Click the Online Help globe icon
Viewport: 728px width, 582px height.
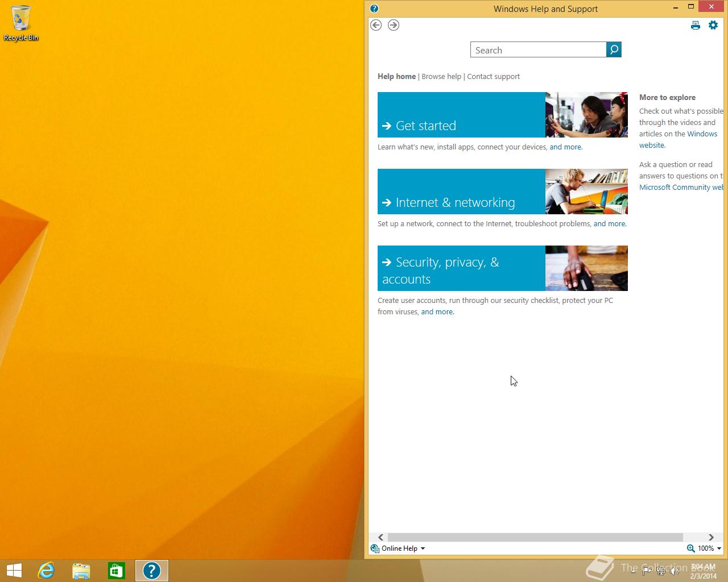coord(375,548)
